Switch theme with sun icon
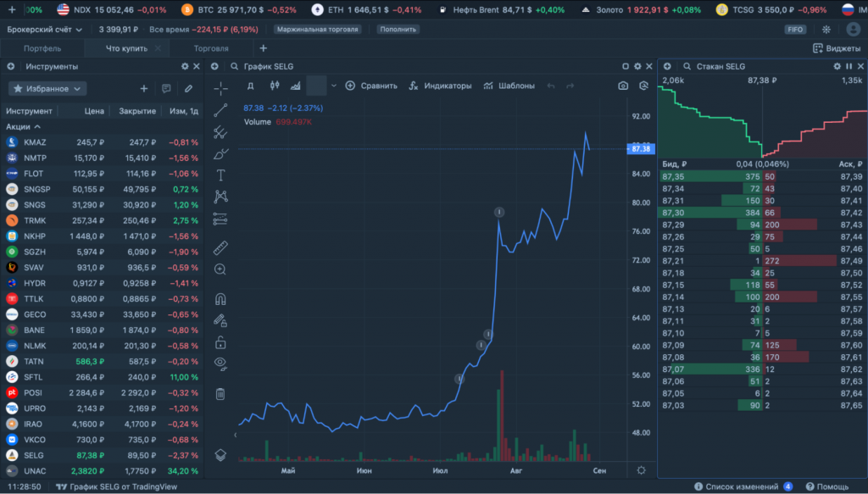Screen dimensions: 868x494 point(826,30)
